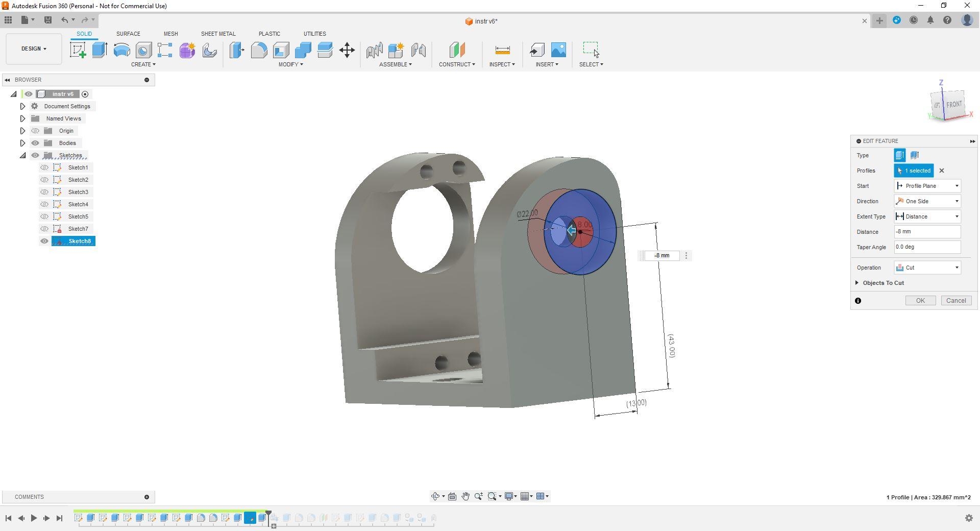Expand the Named Views node

click(22, 118)
